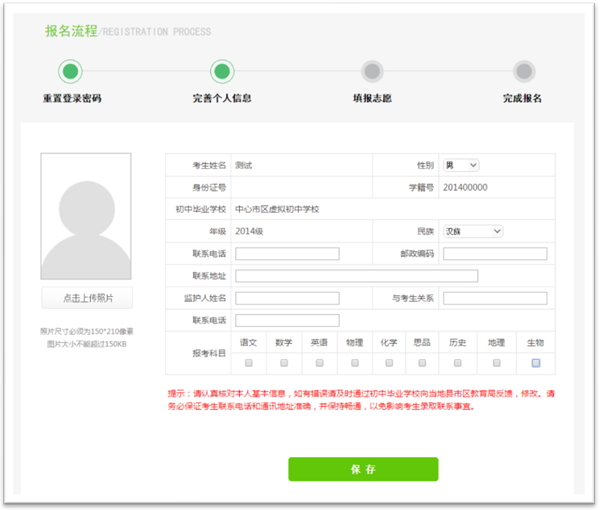
Task: Click the 联系地址 text field
Action: [356, 276]
